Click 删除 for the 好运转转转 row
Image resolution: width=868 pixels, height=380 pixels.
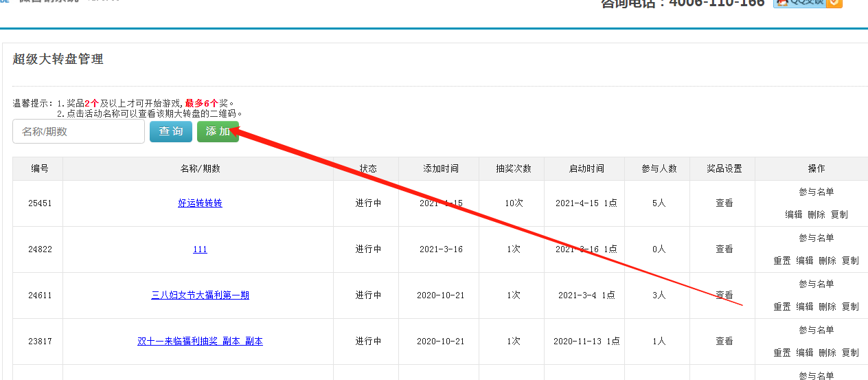[x=816, y=214]
